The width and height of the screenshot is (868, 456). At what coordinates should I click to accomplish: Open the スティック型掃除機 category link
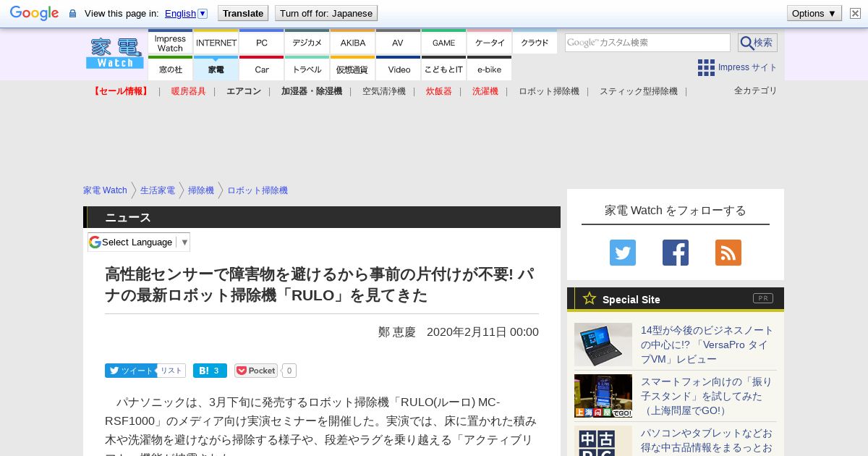[x=639, y=91]
